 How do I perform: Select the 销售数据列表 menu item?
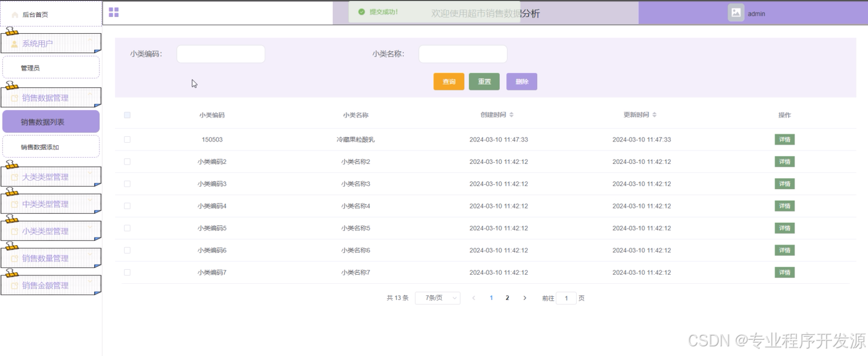(x=51, y=122)
